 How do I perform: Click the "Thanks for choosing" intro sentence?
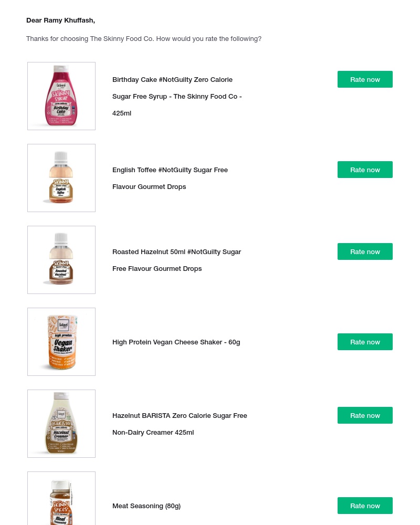(x=144, y=39)
